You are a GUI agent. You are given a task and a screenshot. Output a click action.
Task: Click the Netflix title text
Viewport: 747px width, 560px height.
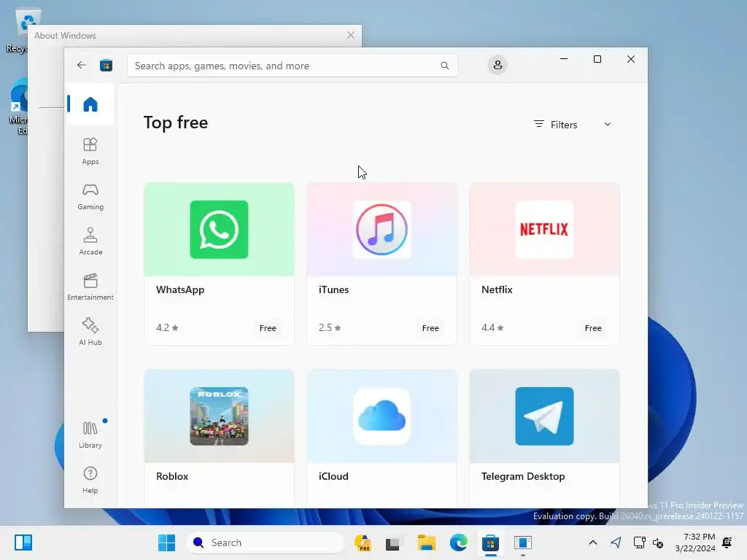(497, 289)
